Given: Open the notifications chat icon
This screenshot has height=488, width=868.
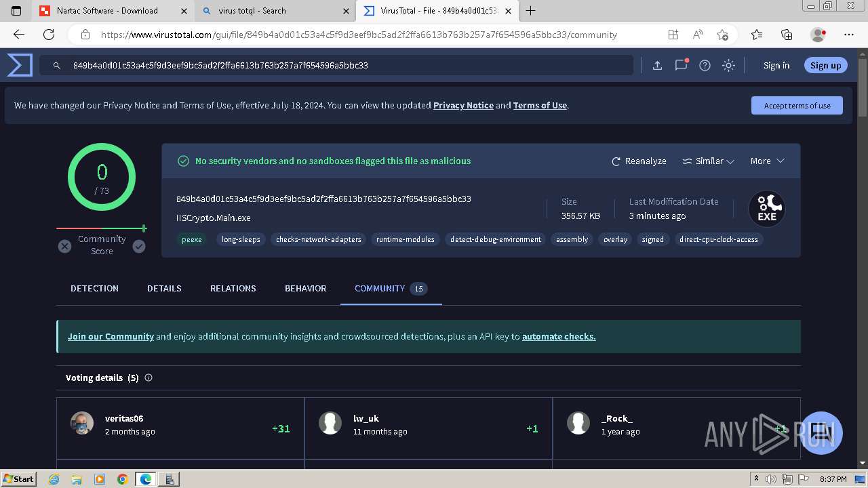Looking at the screenshot, I should click(x=682, y=65).
